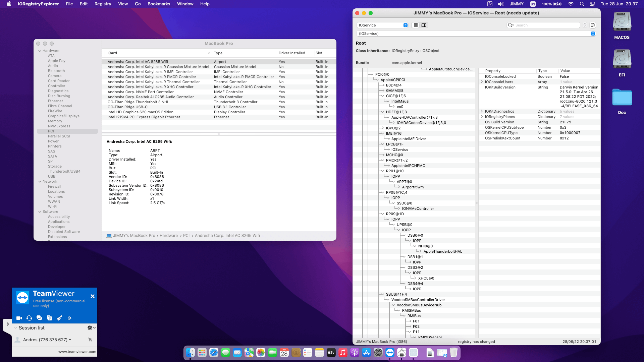Open the Apple menu
The height and width of the screenshot is (362, 644).
[9, 4]
